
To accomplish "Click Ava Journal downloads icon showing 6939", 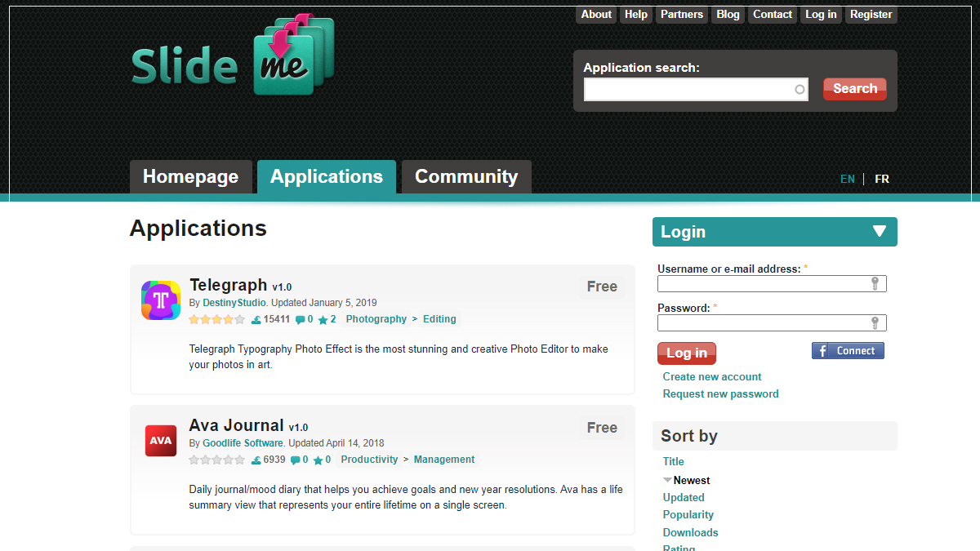I will click(x=256, y=460).
